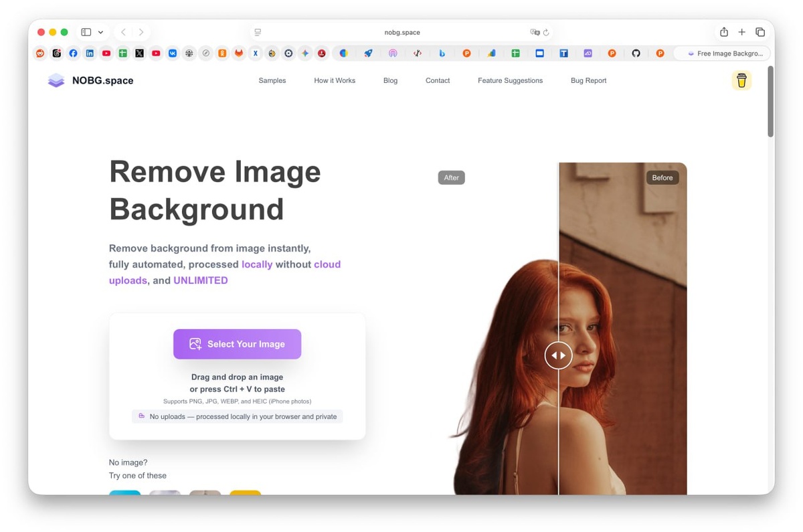Reload the nobg.space page
The width and height of the screenshot is (803, 532).
pos(546,32)
